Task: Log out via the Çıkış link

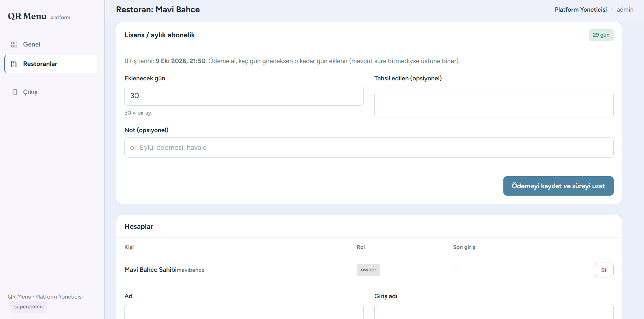Action: pos(51,92)
